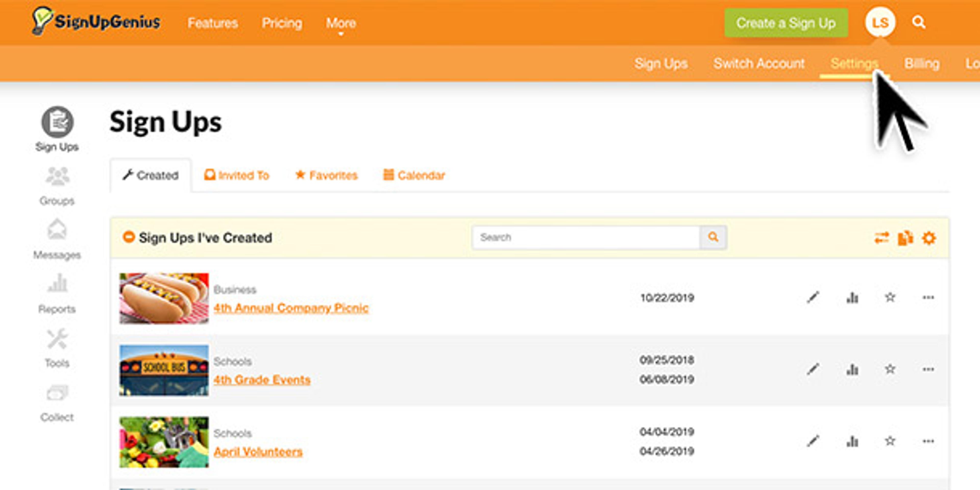Open the gear settings in the list header

(x=929, y=238)
